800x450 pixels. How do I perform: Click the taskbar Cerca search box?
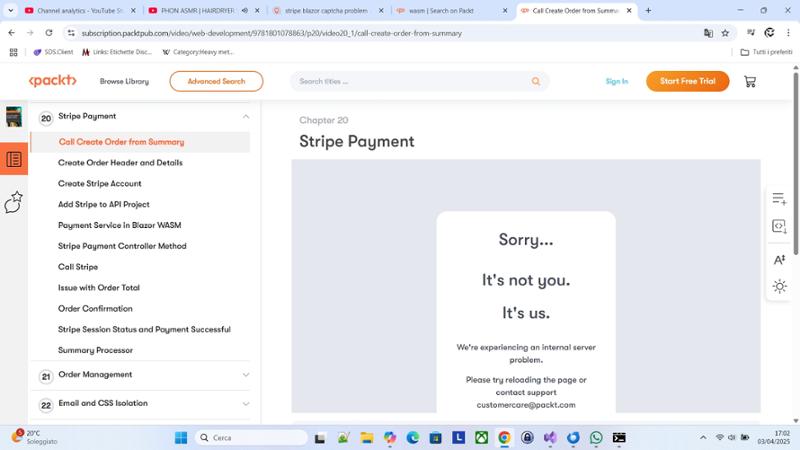point(252,438)
